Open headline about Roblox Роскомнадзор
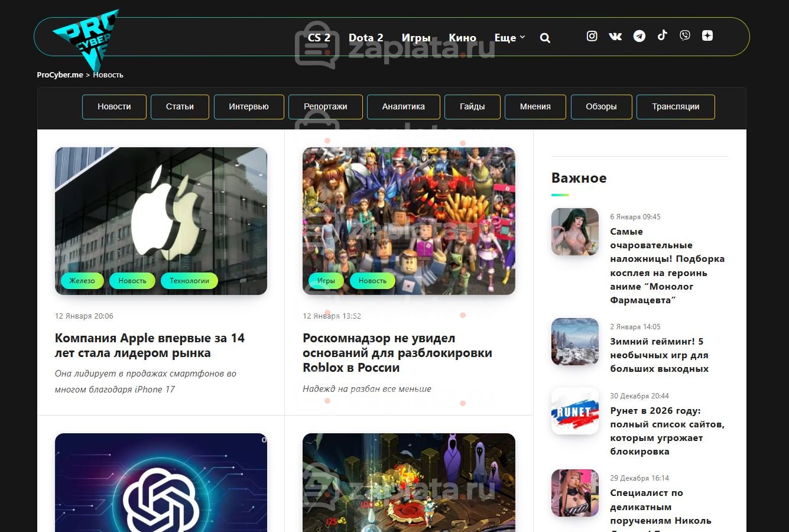789x532 pixels. tap(397, 353)
